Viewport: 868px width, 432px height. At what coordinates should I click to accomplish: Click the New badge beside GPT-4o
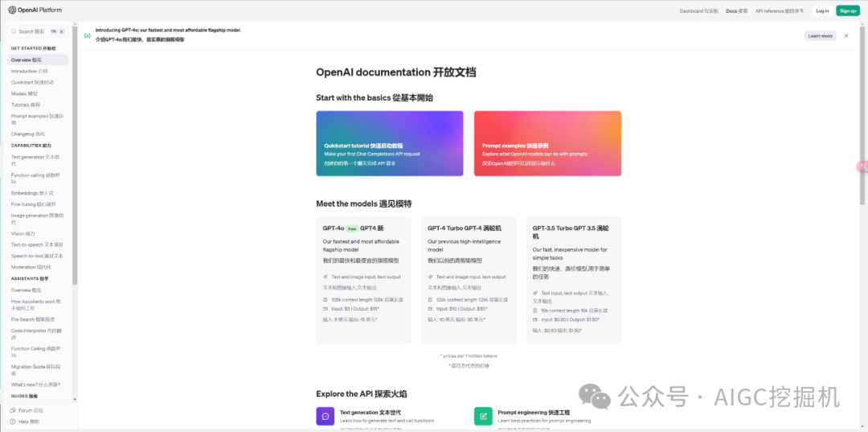[x=352, y=228]
